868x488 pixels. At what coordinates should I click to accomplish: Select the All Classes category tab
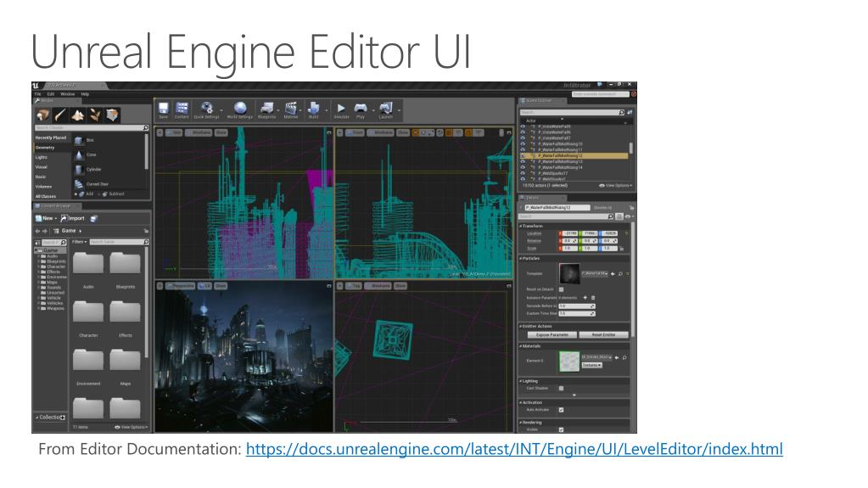46,196
